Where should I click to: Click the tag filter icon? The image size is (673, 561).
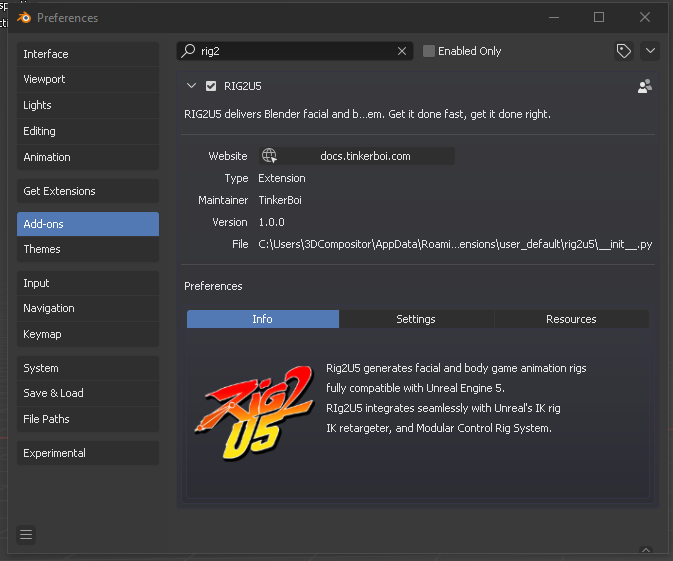(624, 51)
